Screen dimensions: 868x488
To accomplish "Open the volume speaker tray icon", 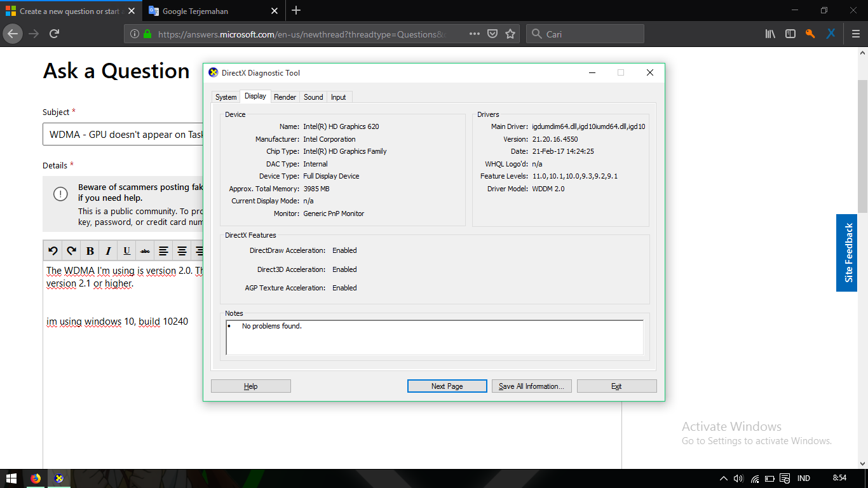I will point(738,478).
